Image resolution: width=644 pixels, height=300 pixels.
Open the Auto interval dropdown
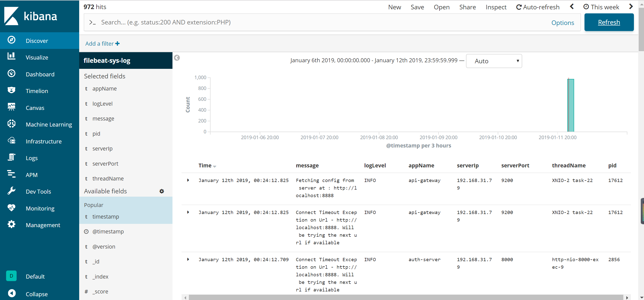pos(494,61)
